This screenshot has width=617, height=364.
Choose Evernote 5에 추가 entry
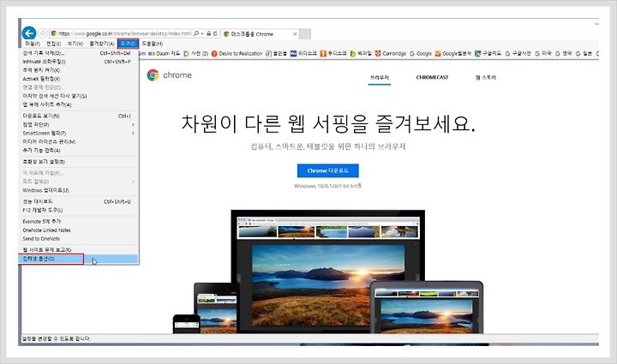[x=78, y=222]
